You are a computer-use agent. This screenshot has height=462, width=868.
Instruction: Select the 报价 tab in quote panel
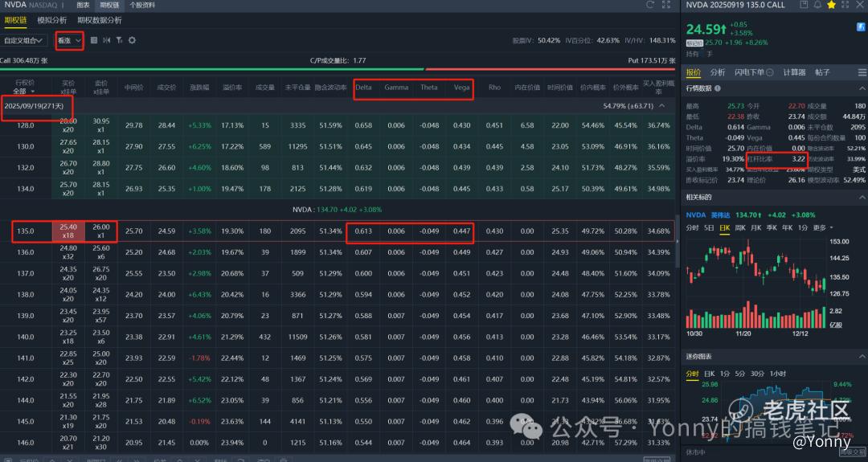click(x=694, y=72)
